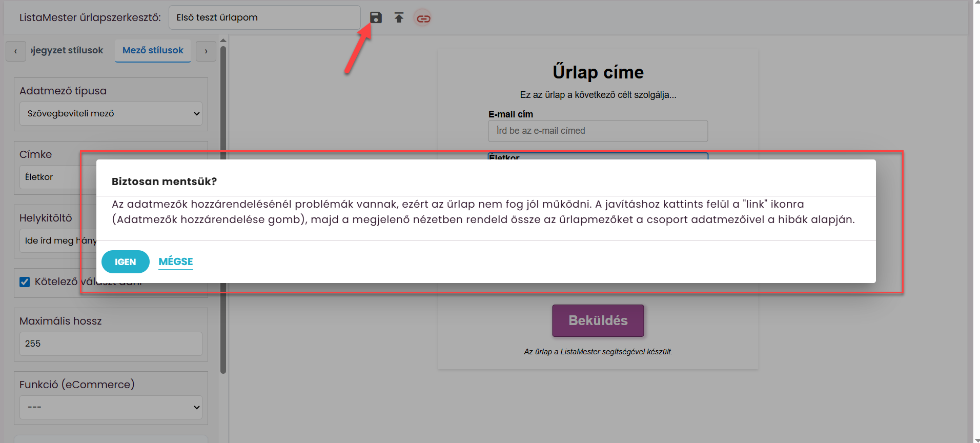The height and width of the screenshot is (443, 980).
Task: Open the Adatmező típusa dropdown
Action: coord(111,113)
